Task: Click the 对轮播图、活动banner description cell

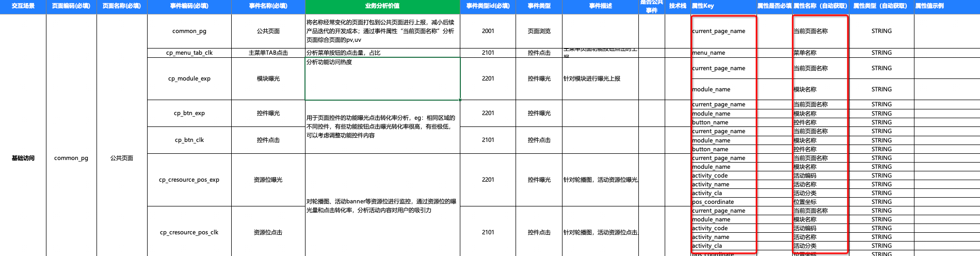Action: (382, 205)
